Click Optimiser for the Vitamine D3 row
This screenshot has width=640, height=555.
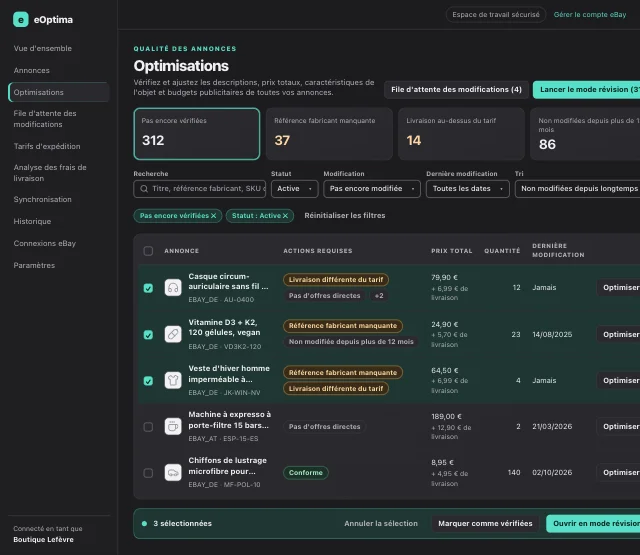pyautogui.click(x=618, y=334)
